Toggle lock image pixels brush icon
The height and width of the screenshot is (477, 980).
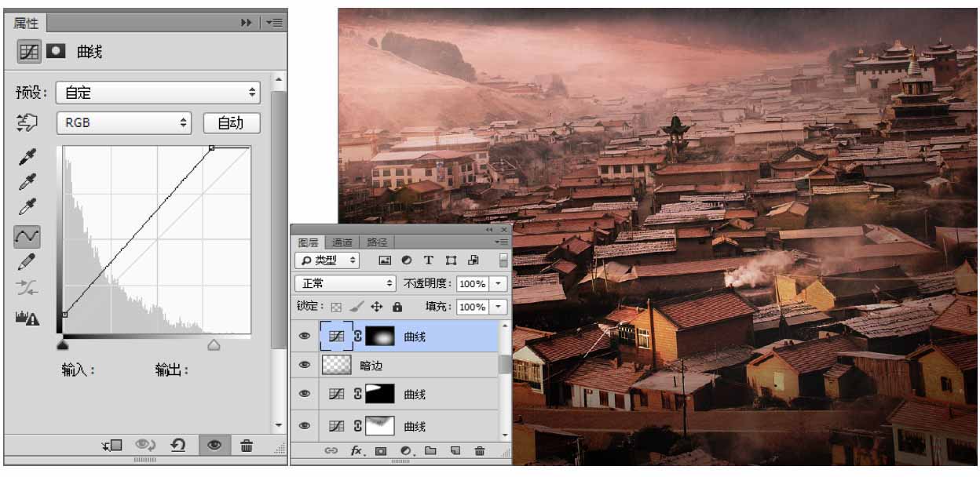[357, 307]
